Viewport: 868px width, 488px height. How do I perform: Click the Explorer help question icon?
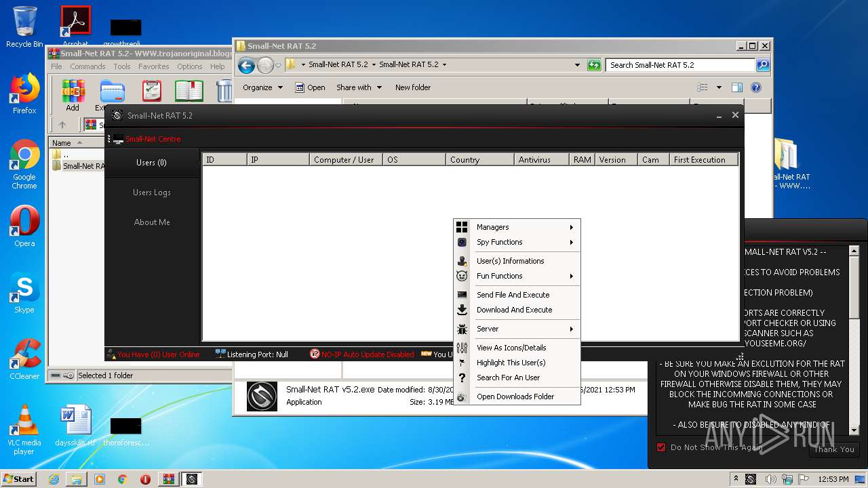(x=756, y=87)
